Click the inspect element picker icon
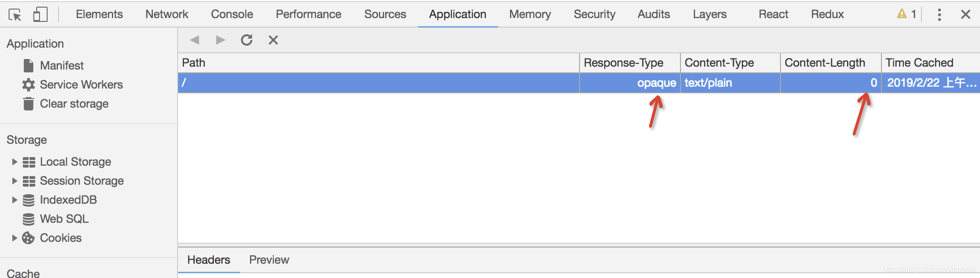Screen dimensions: 980x278 click(15, 15)
